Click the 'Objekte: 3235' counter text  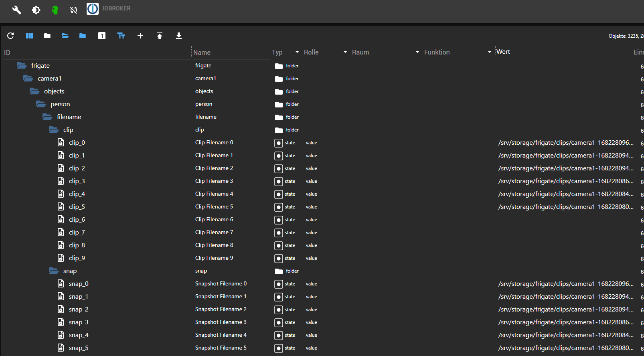pos(624,36)
